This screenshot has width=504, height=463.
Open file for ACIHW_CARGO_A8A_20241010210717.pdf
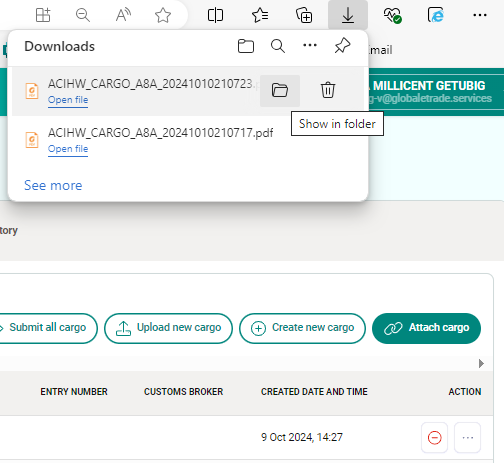(x=68, y=149)
